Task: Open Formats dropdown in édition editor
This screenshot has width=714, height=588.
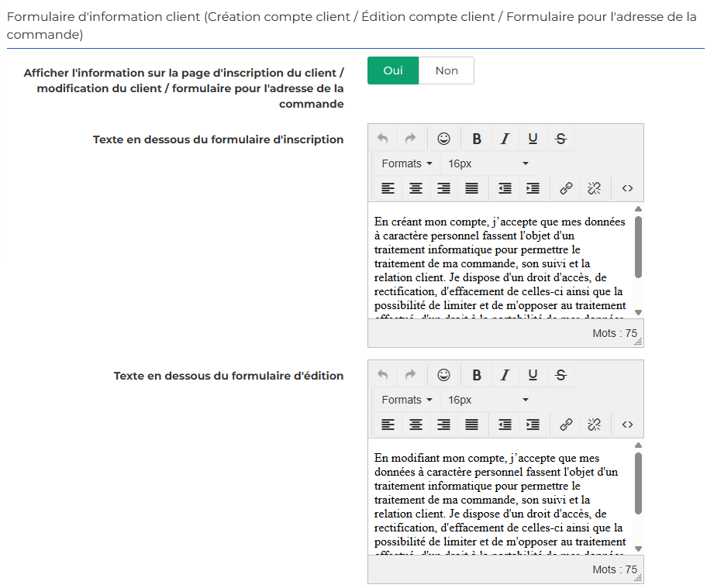Action: pos(407,400)
